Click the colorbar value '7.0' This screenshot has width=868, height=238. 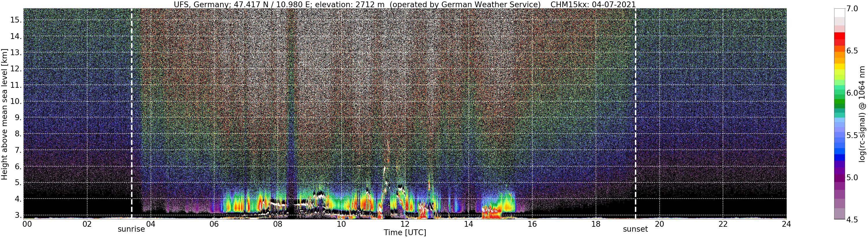coord(852,9)
